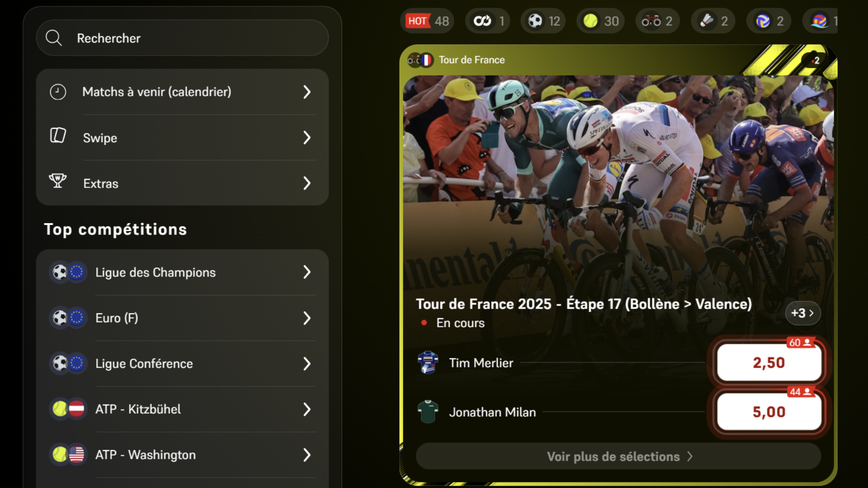Viewport: 868px width, 488px height.
Task: Select the cycling bike filter
Action: (657, 21)
